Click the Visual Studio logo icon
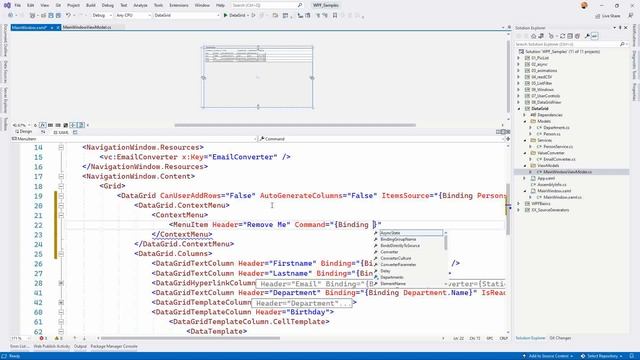The width and height of the screenshot is (640, 360). tap(7, 5)
